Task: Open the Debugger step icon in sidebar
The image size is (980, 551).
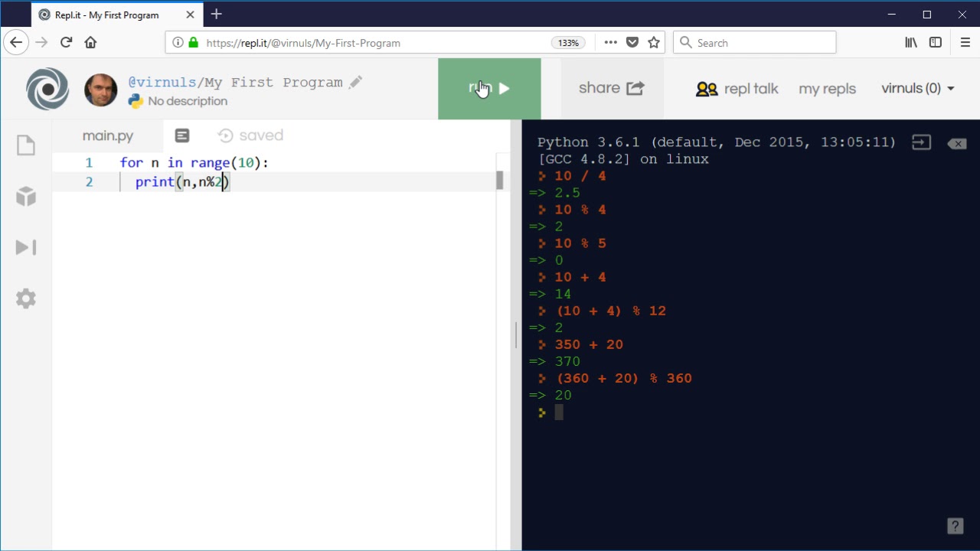Action: point(26,247)
